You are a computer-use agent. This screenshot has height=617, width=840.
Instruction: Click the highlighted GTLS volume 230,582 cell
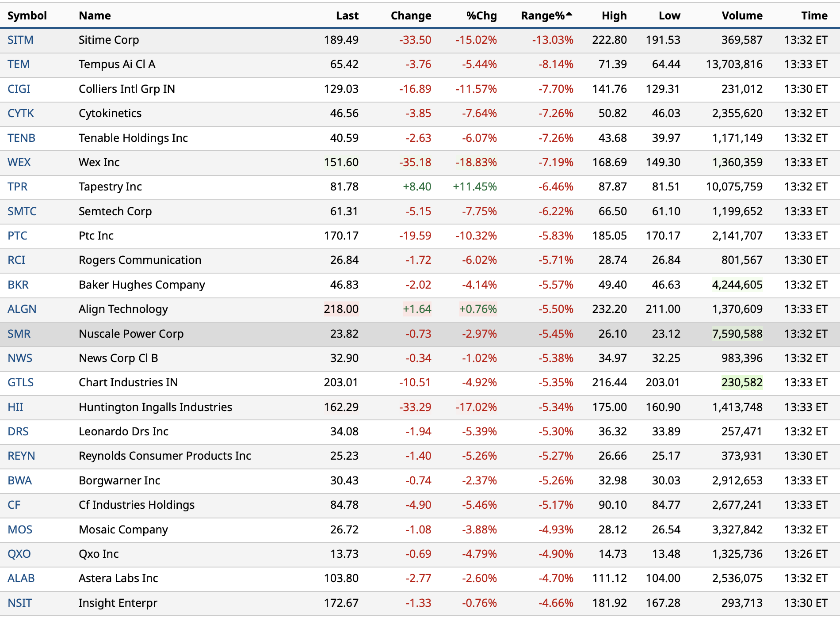pos(741,382)
